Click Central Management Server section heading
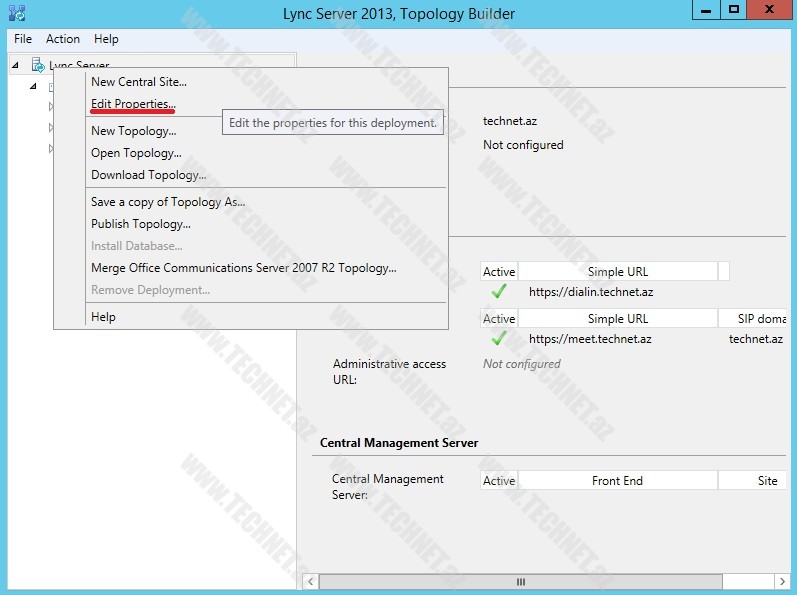797x595 pixels. (x=399, y=443)
